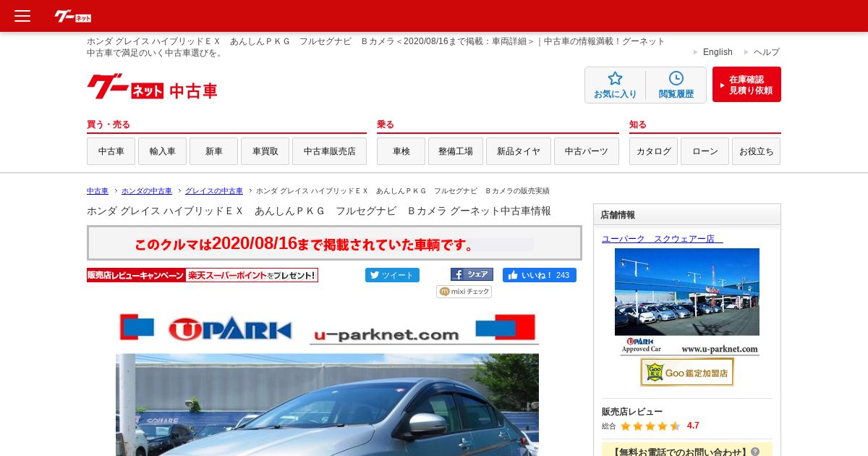Select 新車 menu item
Image resolution: width=868 pixels, height=456 pixels.
[214, 151]
